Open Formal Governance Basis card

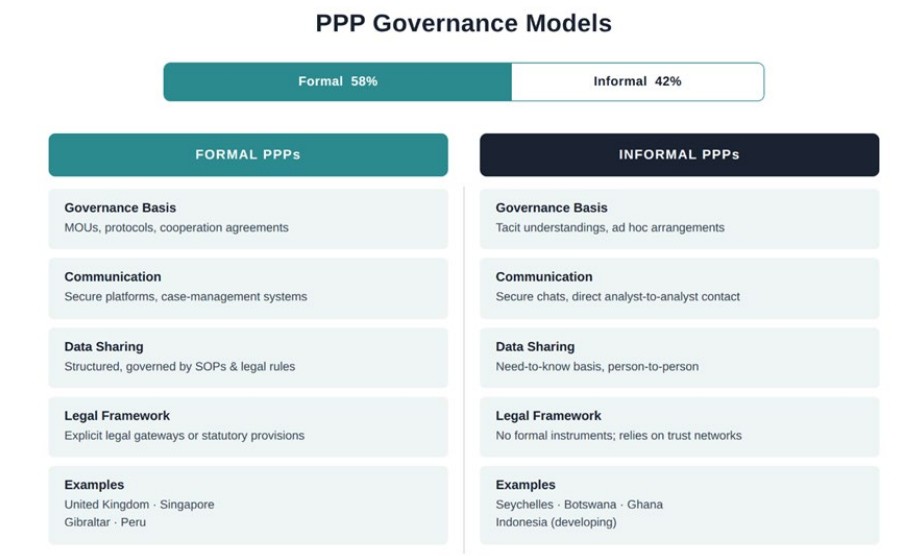point(248,218)
